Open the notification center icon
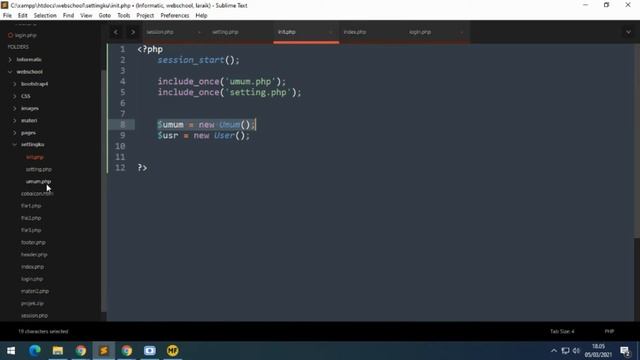 [625, 351]
